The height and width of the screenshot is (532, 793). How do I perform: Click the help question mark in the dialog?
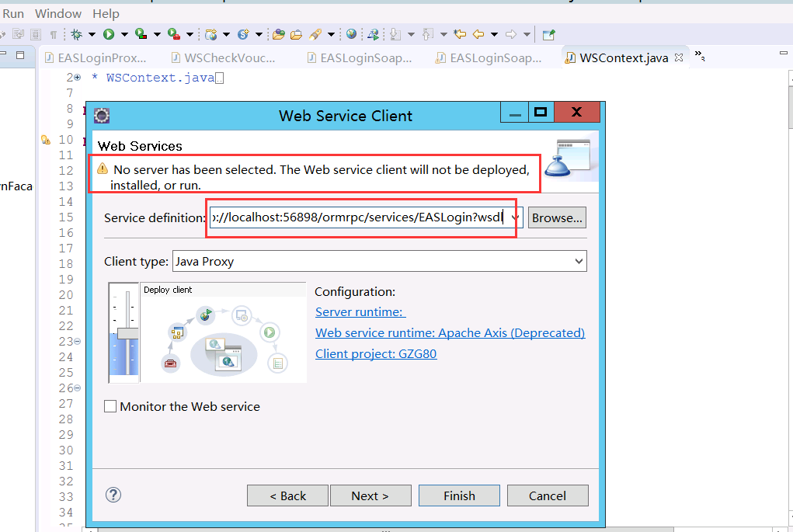click(113, 495)
